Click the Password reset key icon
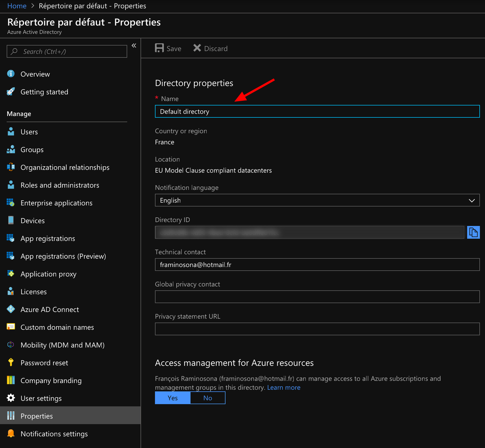This screenshot has width=485, height=448. point(11,362)
